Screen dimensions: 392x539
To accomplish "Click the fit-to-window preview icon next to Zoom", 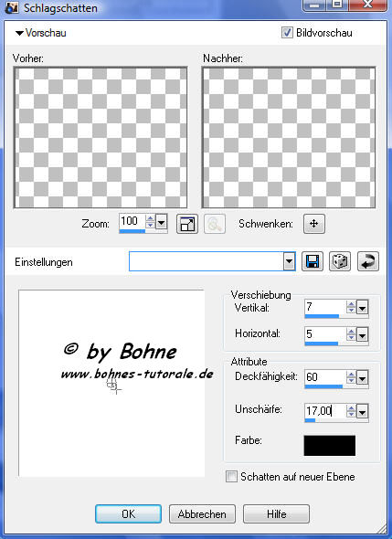I will [187, 224].
